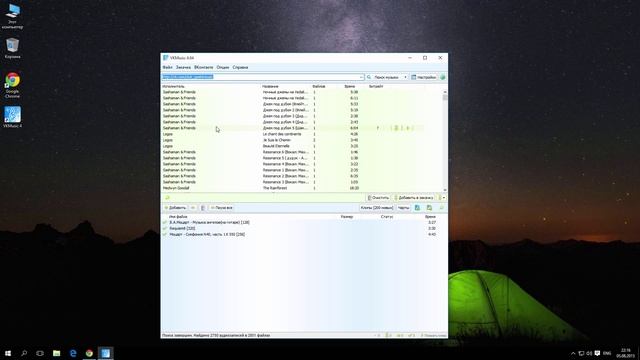This screenshot has width=640, height=360.
Task: Click scroll up arrow of results list
Action: (445, 92)
